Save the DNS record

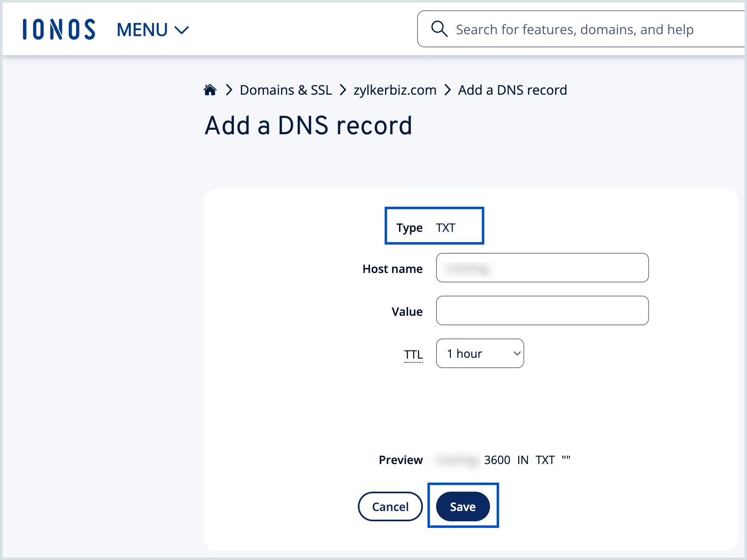[x=463, y=506]
